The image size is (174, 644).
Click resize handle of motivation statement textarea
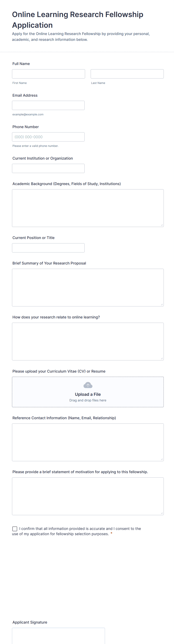pyautogui.click(x=162, y=513)
